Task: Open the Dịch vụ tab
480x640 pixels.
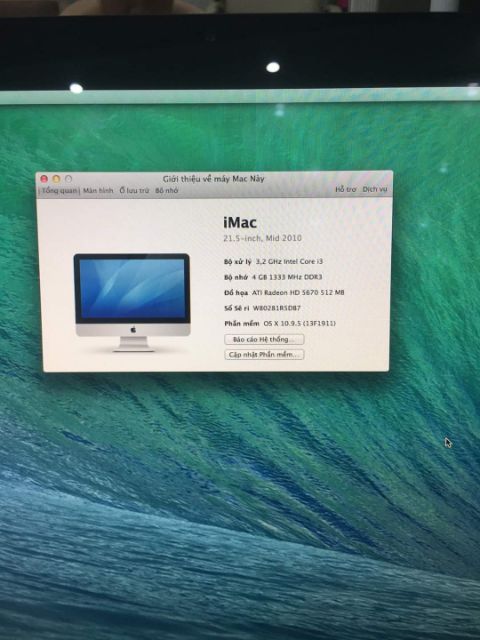Action: (x=375, y=189)
